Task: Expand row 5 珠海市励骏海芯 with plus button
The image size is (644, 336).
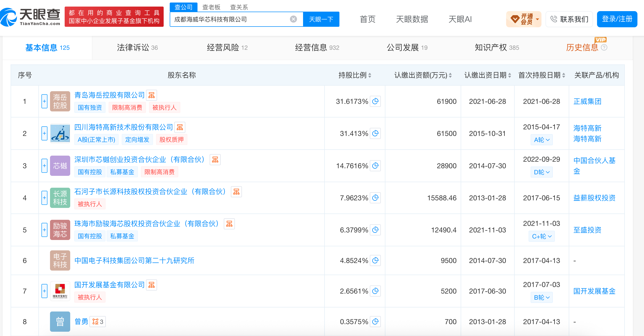Action: point(44,230)
